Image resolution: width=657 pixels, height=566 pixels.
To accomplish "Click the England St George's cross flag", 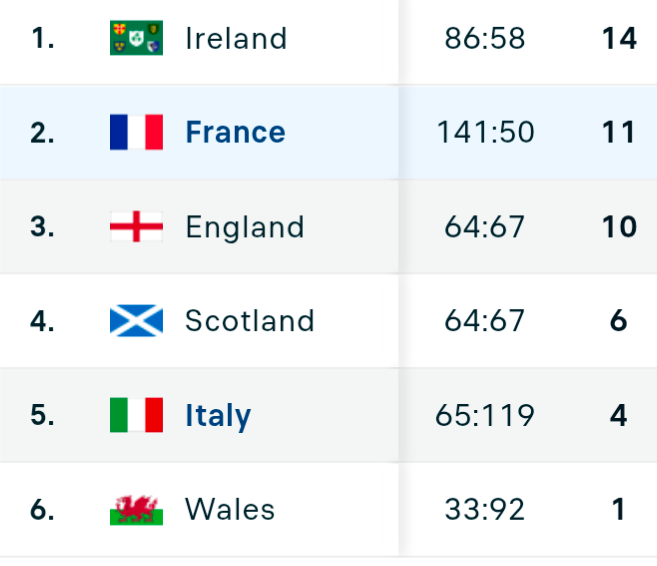I will click(136, 226).
